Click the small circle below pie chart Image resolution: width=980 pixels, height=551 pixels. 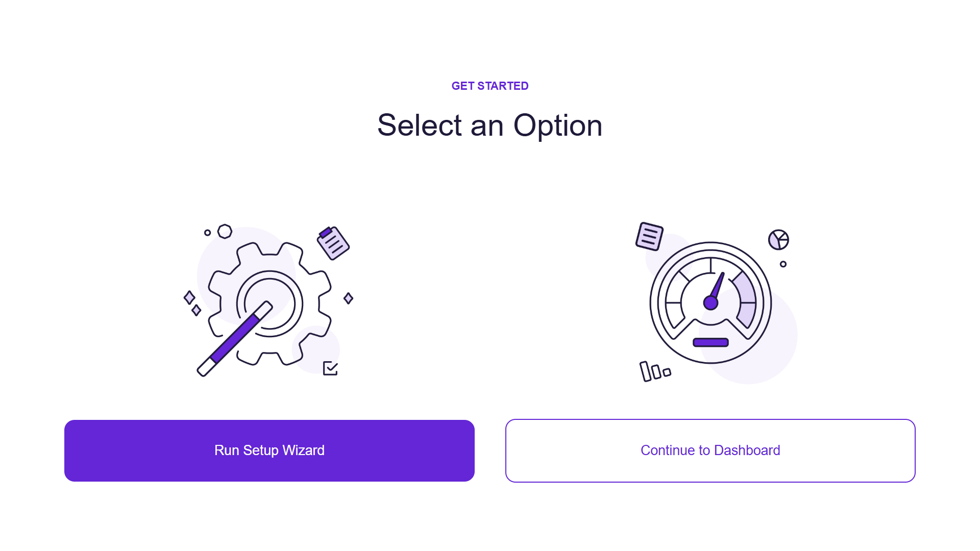click(x=783, y=264)
